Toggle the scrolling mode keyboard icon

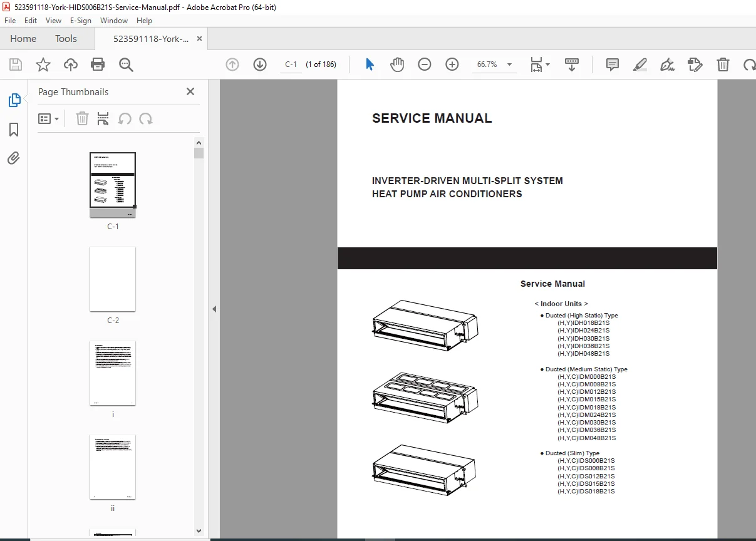(572, 64)
